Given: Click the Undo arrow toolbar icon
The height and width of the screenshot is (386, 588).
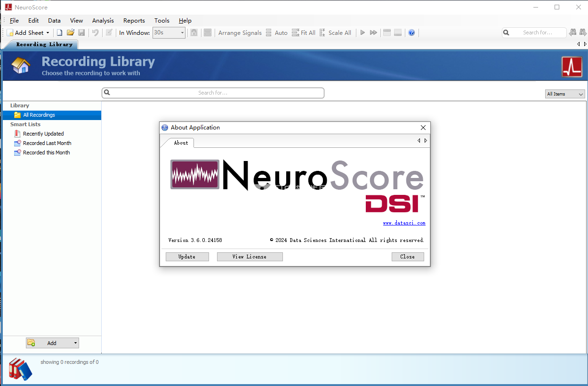Looking at the screenshot, I should [96, 32].
